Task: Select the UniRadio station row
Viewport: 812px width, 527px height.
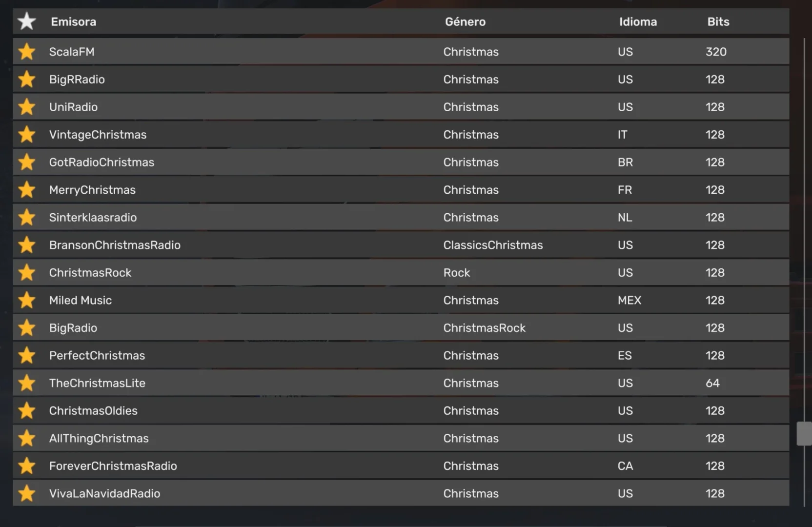Action: click(73, 107)
